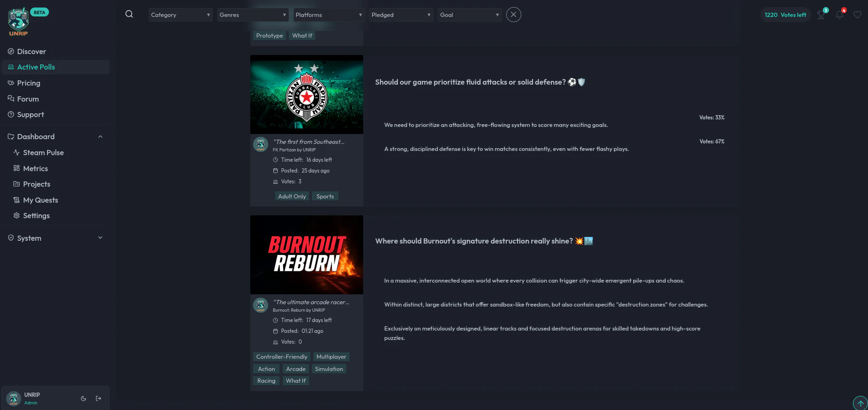Screen dimensions: 868x410
Task: Click the My Quests icon
Action: (16, 200)
